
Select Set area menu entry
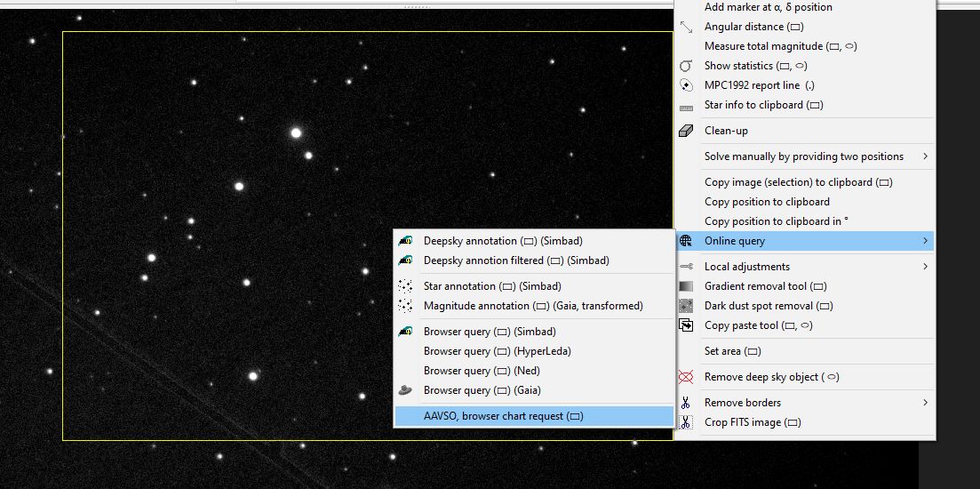point(733,351)
